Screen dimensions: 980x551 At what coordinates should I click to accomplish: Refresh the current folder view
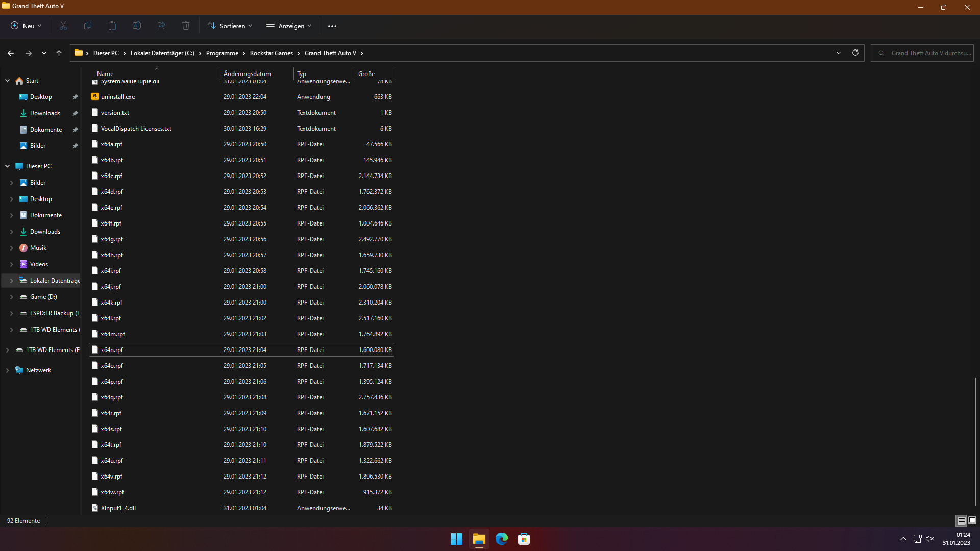pos(855,53)
